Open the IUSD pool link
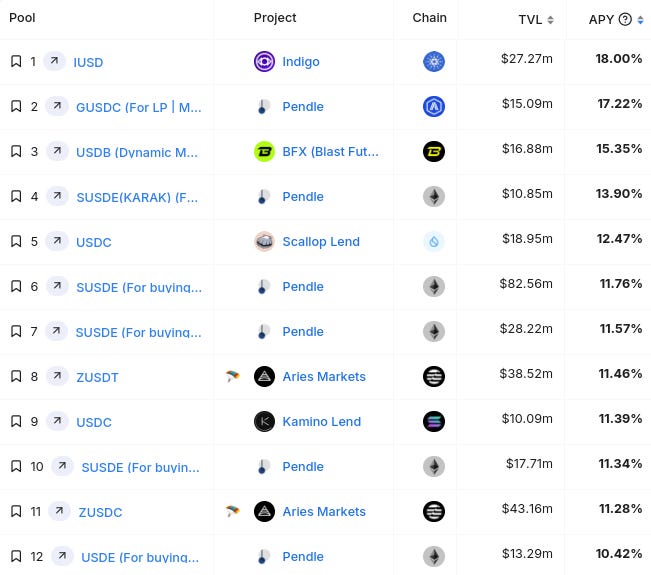This screenshot has width=651, height=575. pyautogui.click(x=88, y=62)
